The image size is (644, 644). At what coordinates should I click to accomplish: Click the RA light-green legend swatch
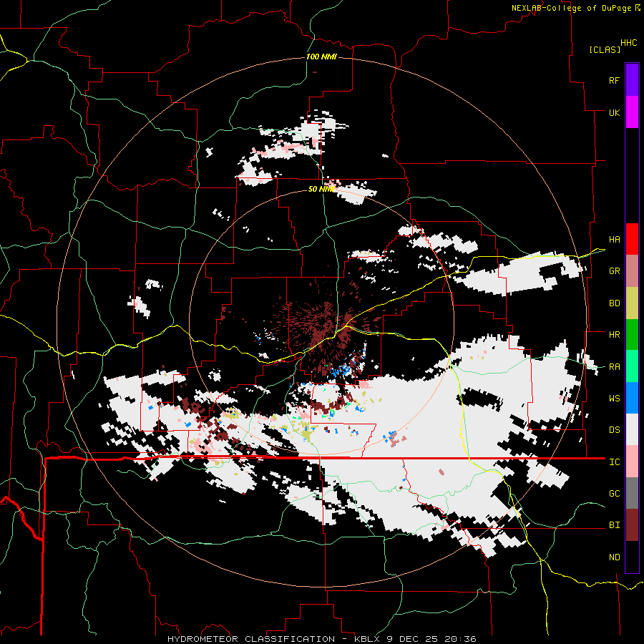[632, 366]
